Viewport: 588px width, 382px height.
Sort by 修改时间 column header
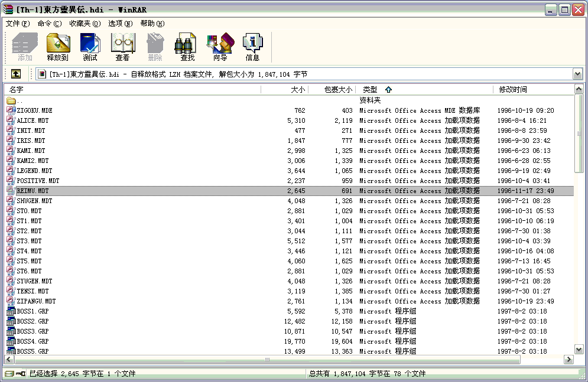[x=534, y=90]
